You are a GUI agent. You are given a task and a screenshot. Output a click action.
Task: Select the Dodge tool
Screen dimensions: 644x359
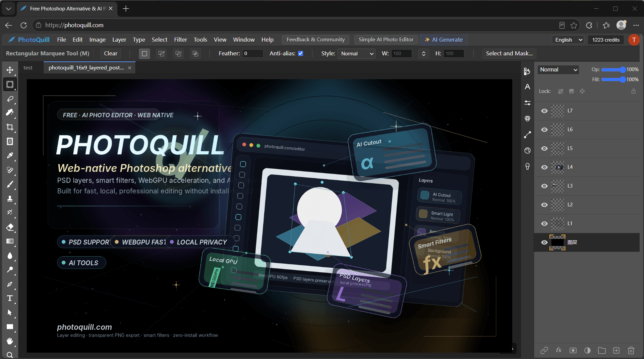click(x=10, y=270)
